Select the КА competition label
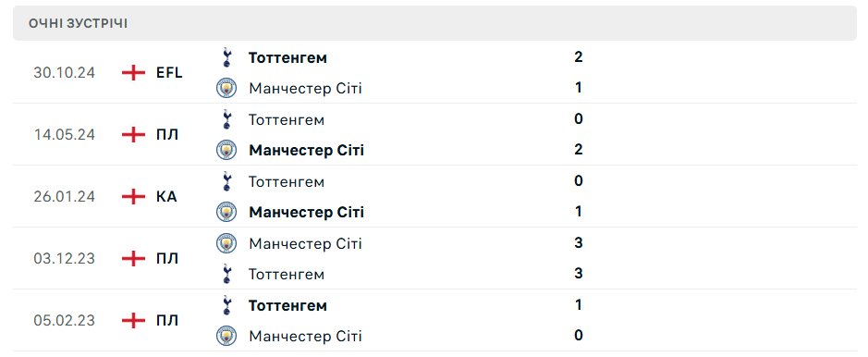This screenshot has height=357, width=868. click(166, 196)
